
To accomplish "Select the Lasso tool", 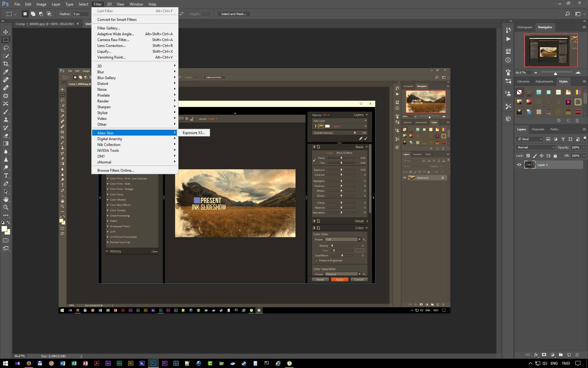I will 6,48.
